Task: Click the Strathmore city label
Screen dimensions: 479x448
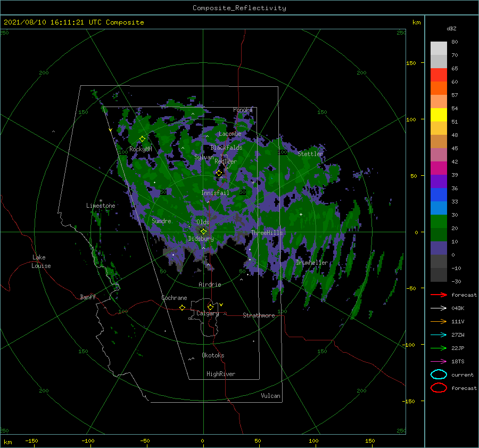Action: coord(259,315)
